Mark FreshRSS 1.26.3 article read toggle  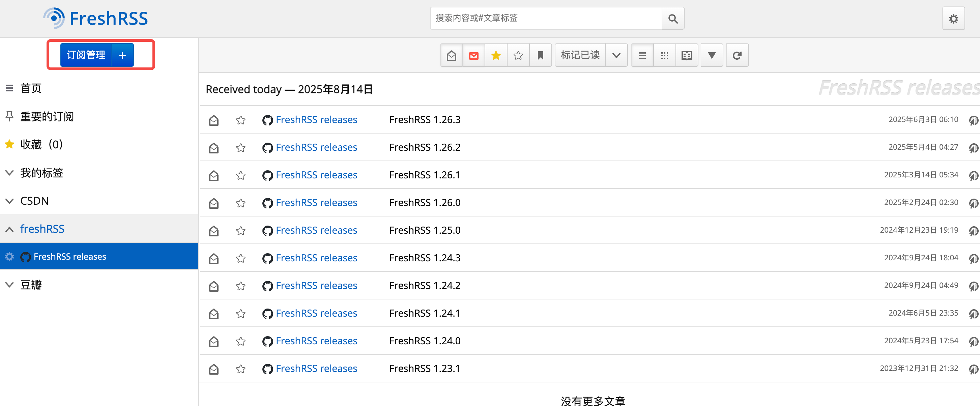pos(214,120)
